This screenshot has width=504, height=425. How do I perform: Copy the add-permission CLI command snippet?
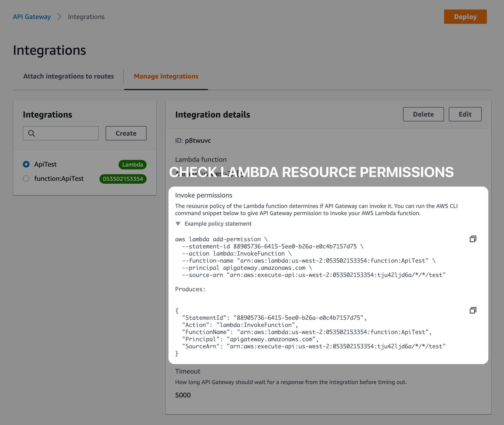473,239
